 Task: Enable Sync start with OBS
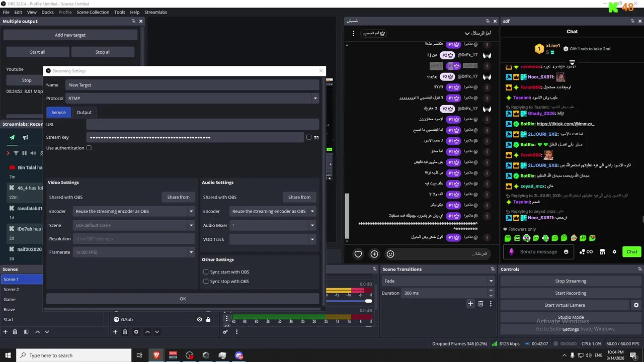206,272
